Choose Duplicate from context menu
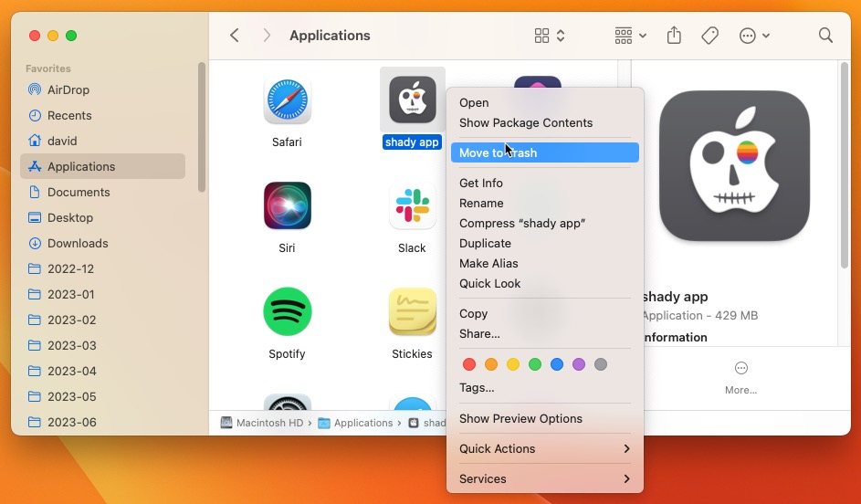Viewport: 861px width, 504px height. 545,243
